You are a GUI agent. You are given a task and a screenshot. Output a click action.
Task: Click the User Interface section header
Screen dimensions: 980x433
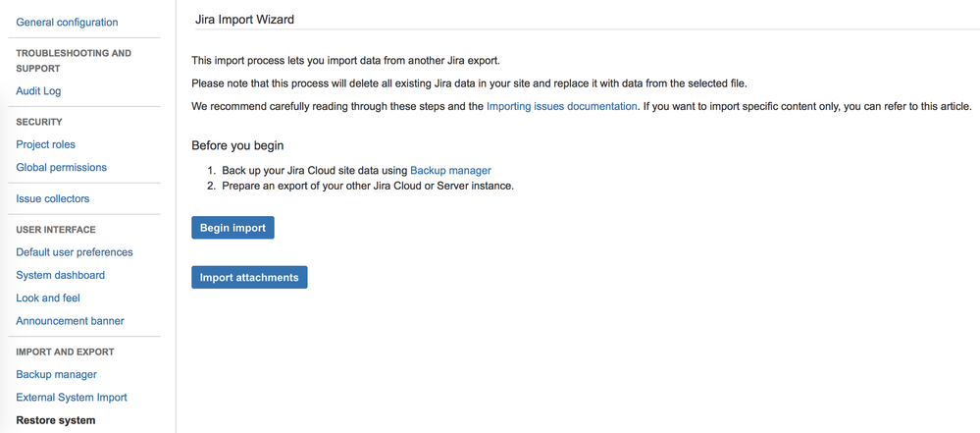(x=56, y=230)
